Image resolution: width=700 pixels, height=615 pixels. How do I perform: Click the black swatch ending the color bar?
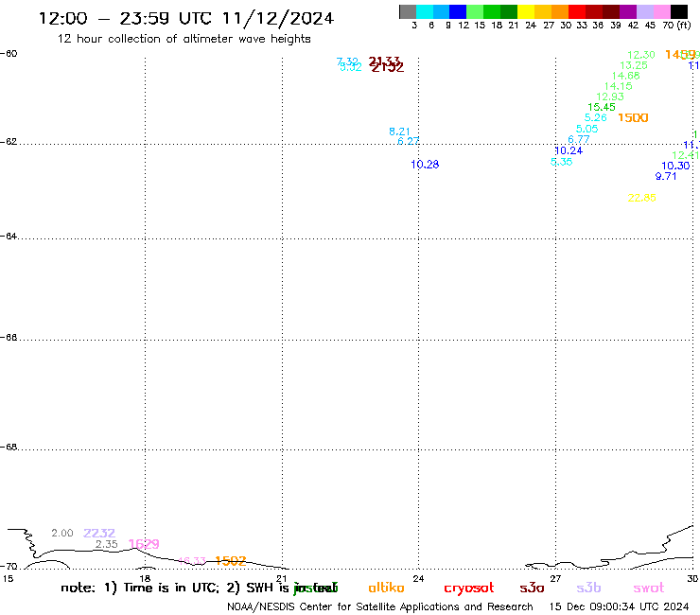point(679,11)
